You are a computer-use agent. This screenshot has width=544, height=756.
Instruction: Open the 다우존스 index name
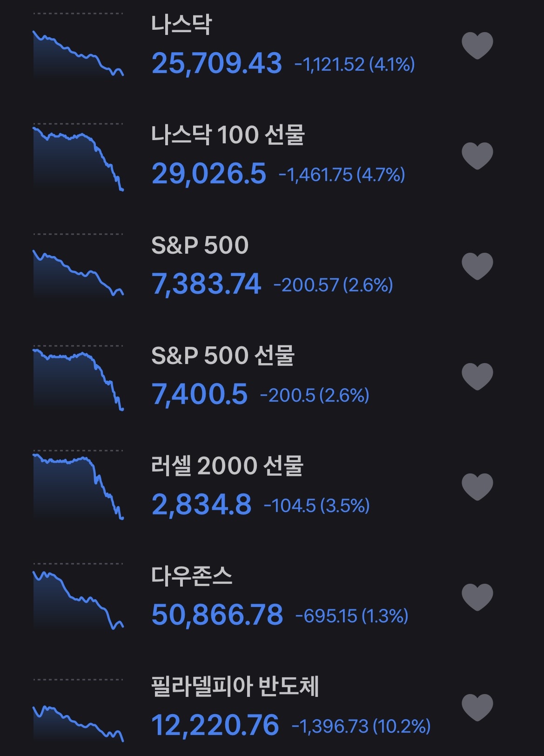point(192,576)
